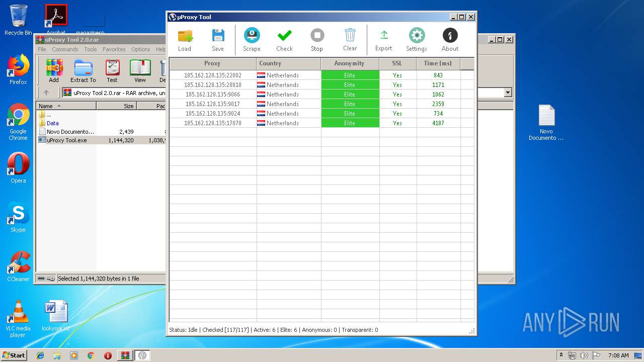
Task: Click the uProxy Tool status bar text
Action: click(274, 330)
